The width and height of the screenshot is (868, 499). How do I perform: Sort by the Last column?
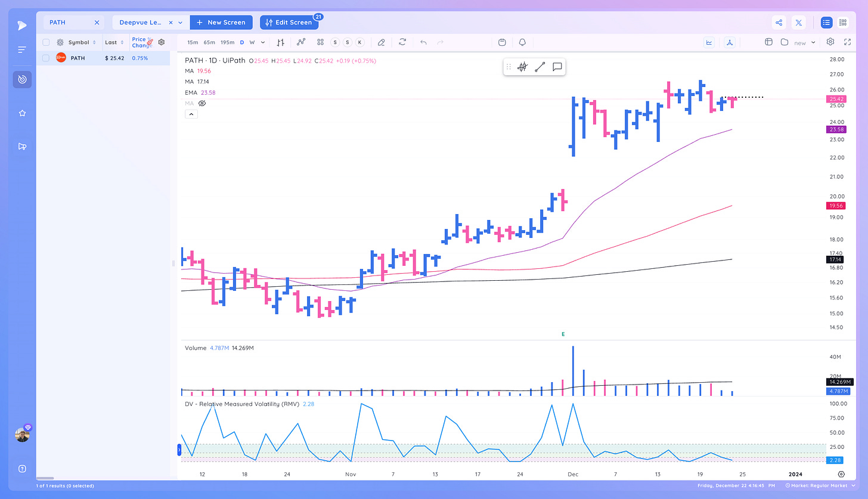[x=114, y=42]
